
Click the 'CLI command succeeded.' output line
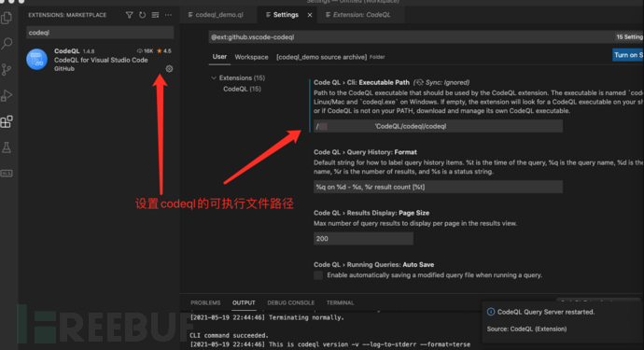(x=229, y=335)
